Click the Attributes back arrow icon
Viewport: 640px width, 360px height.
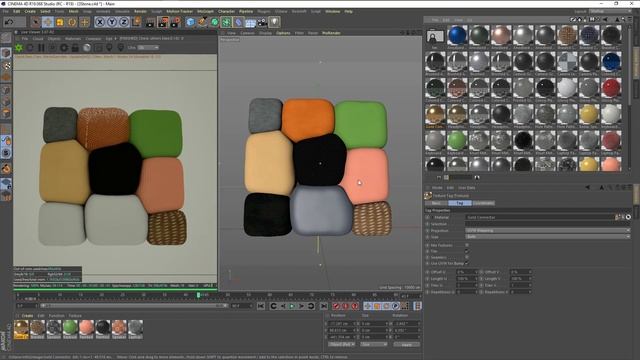click(587, 187)
